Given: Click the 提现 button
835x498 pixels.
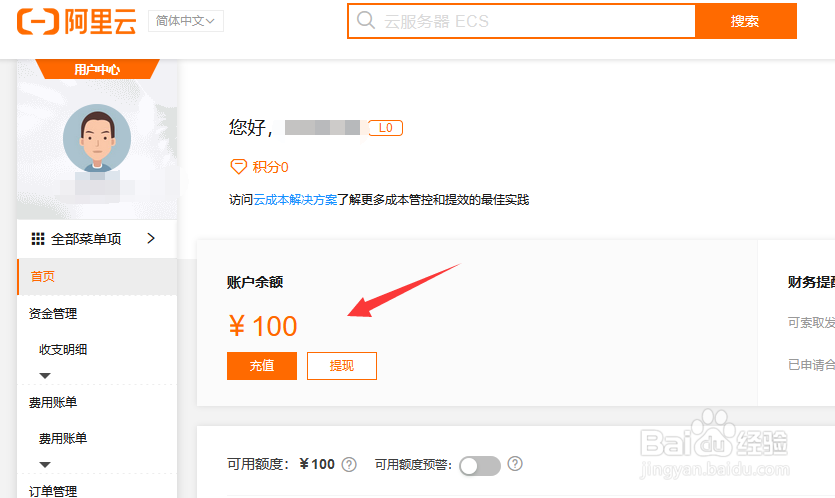Looking at the screenshot, I should [342, 366].
